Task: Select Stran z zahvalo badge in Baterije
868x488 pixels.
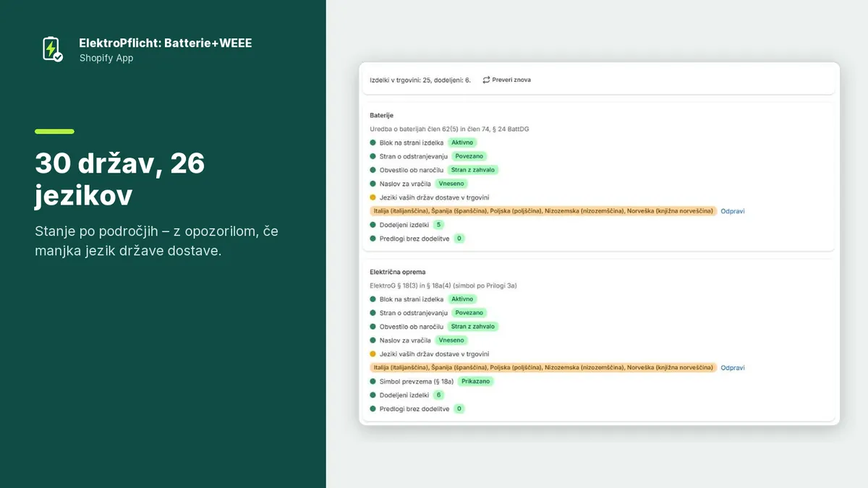Action: coord(473,170)
